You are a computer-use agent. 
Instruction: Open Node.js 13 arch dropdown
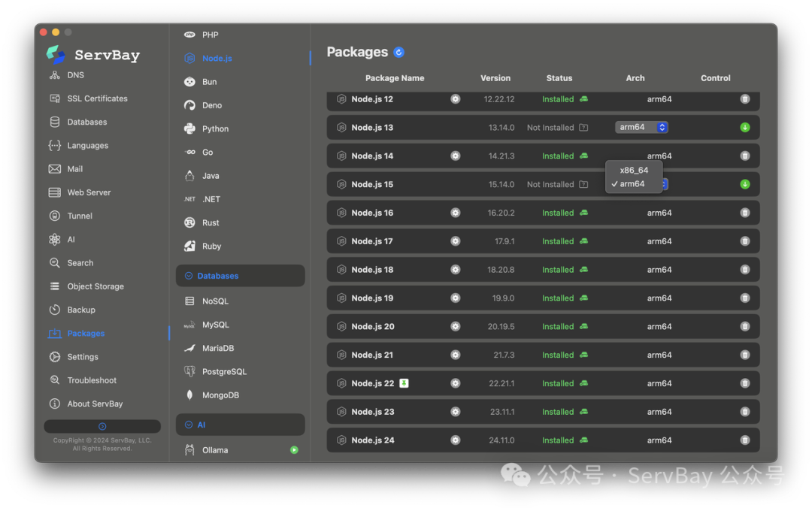(641, 128)
